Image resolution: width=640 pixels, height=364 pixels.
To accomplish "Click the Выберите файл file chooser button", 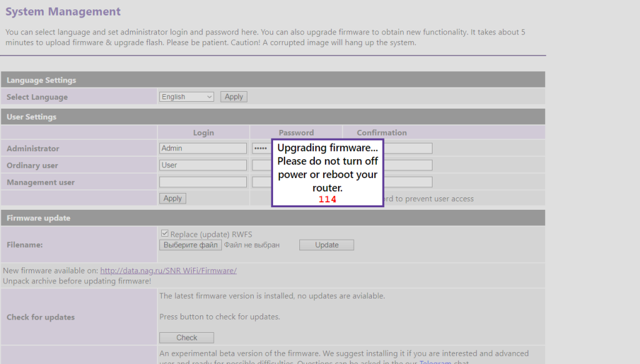I will coord(191,245).
